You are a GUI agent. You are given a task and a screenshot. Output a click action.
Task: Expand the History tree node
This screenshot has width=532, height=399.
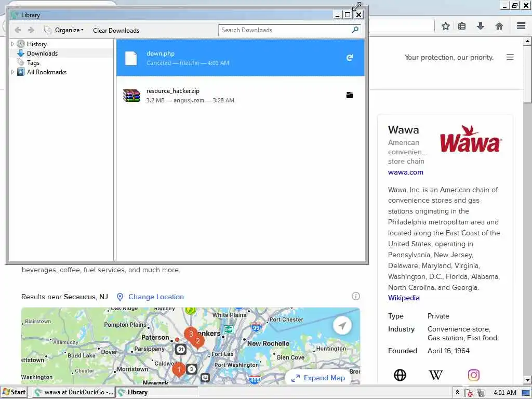tap(12, 44)
